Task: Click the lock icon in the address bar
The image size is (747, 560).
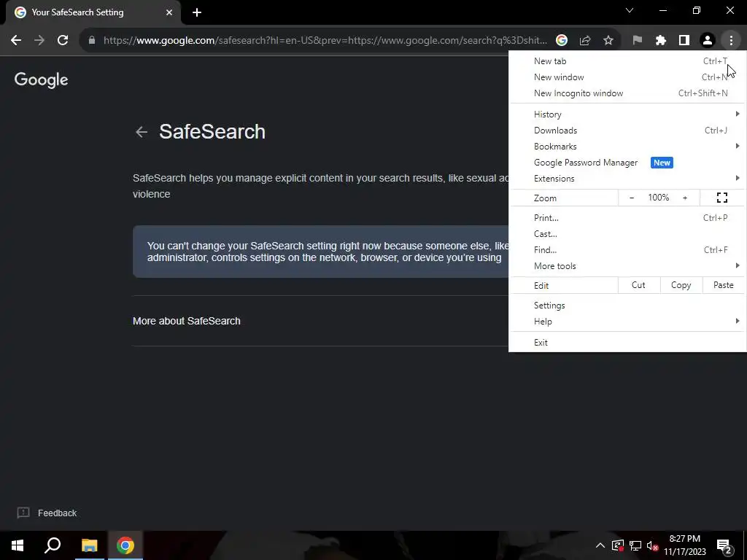Action: (x=92, y=40)
